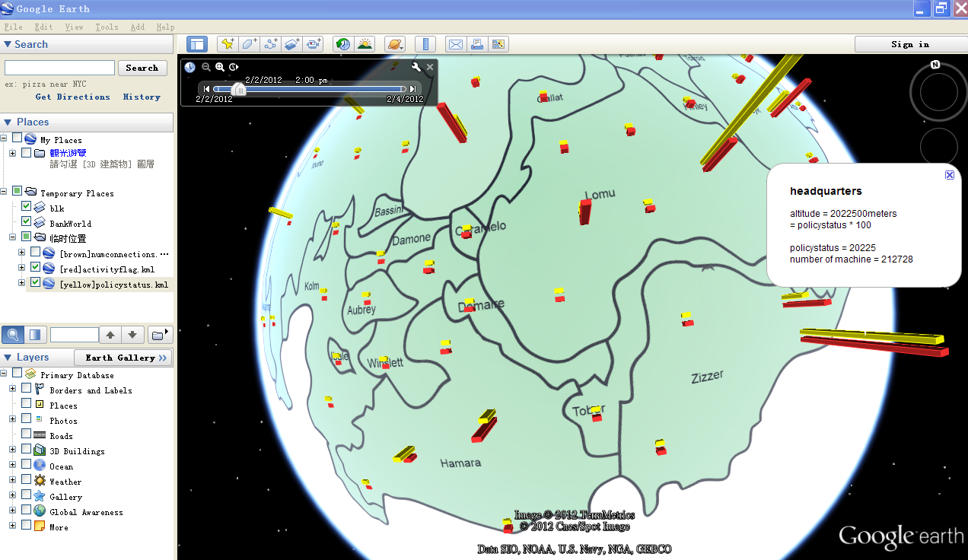Expand the Ocean layer tree node
Viewport: 968px width, 560px height.
[x=12, y=465]
